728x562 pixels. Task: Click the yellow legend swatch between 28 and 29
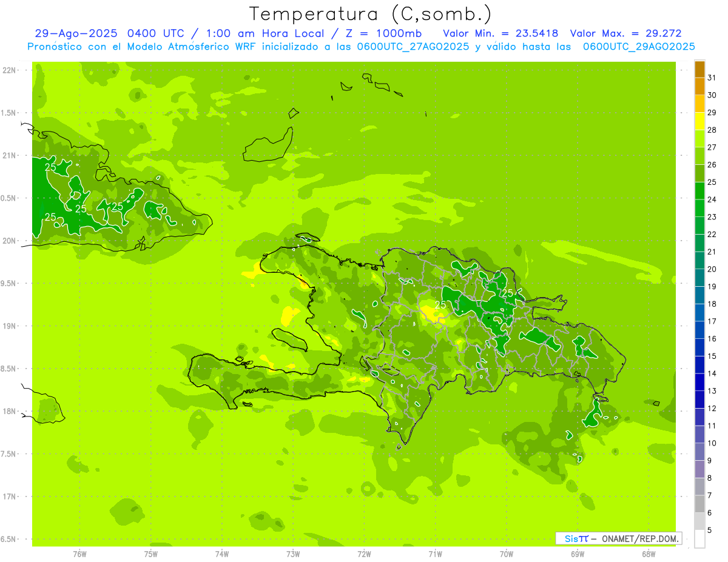699,121
